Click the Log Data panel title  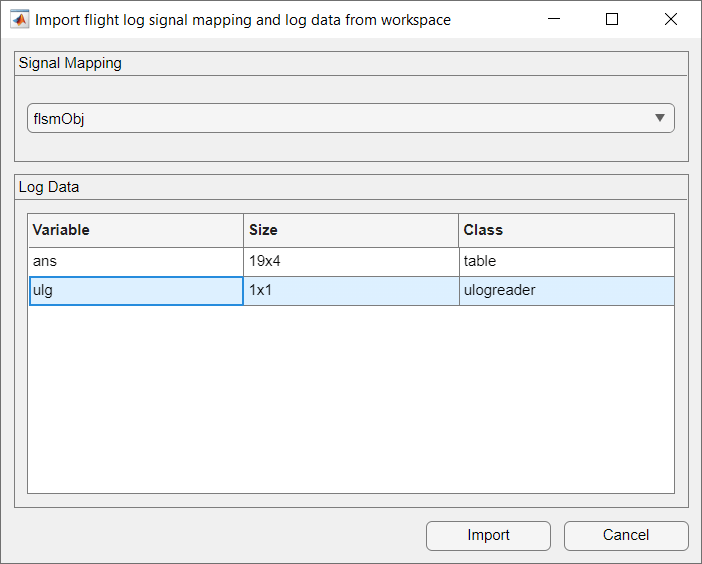point(49,187)
